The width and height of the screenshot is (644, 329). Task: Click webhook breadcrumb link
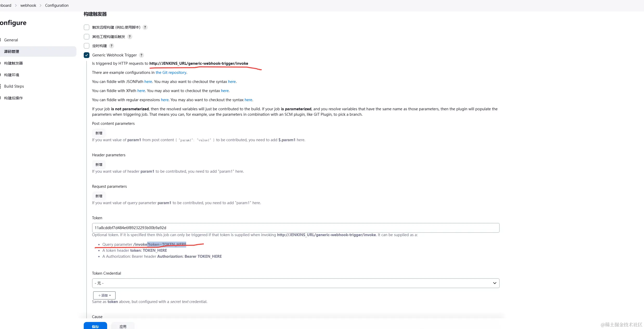pos(28,5)
